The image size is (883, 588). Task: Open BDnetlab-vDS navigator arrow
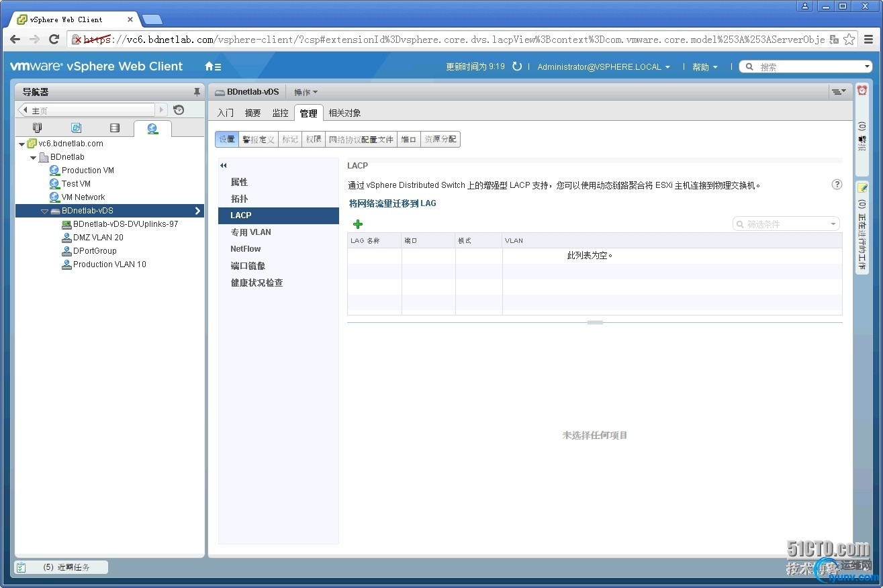[x=197, y=211]
